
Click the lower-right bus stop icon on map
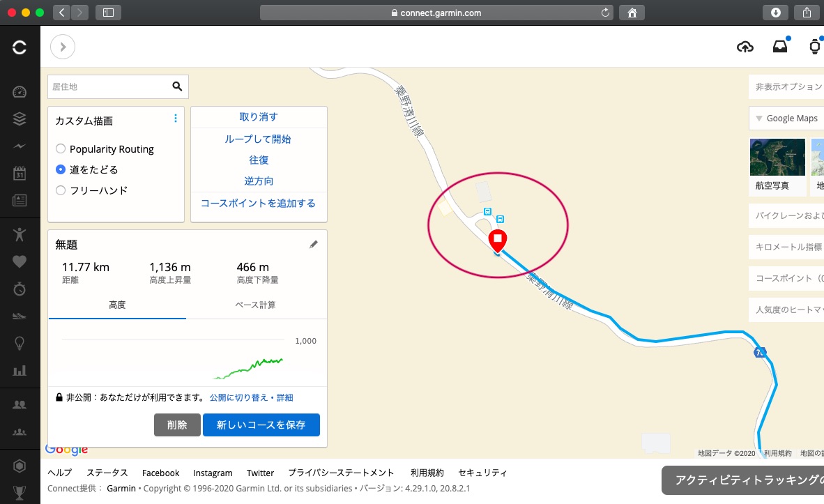pyautogui.click(x=501, y=219)
